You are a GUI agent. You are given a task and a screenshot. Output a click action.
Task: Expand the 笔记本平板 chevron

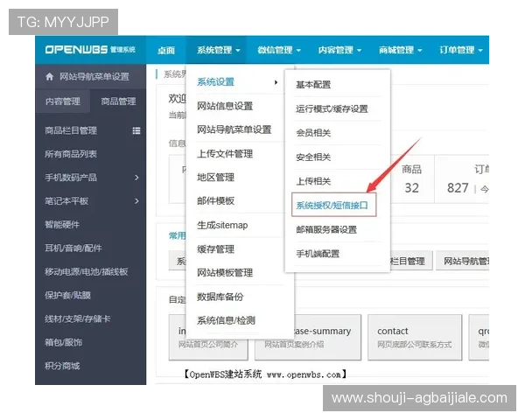pyautogui.click(x=136, y=201)
